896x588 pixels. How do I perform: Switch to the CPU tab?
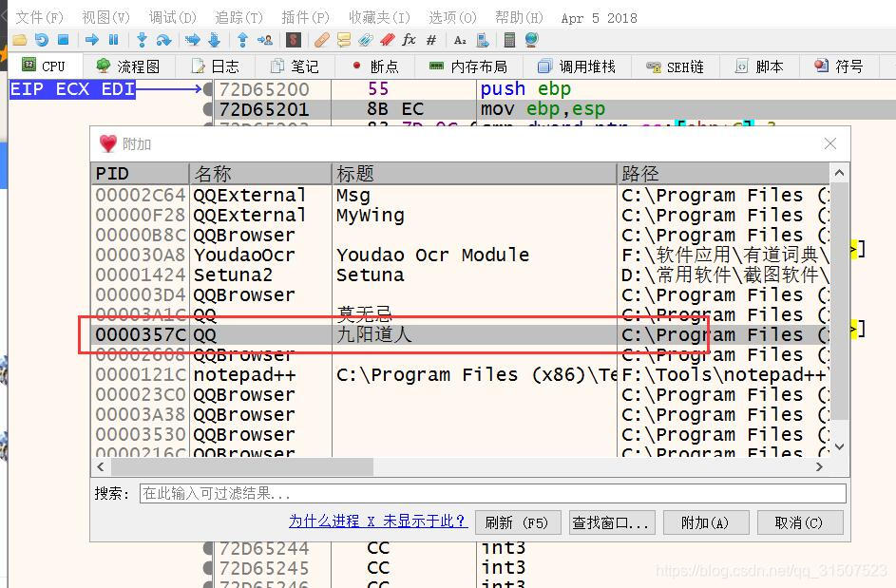pyautogui.click(x=44, y=66)
